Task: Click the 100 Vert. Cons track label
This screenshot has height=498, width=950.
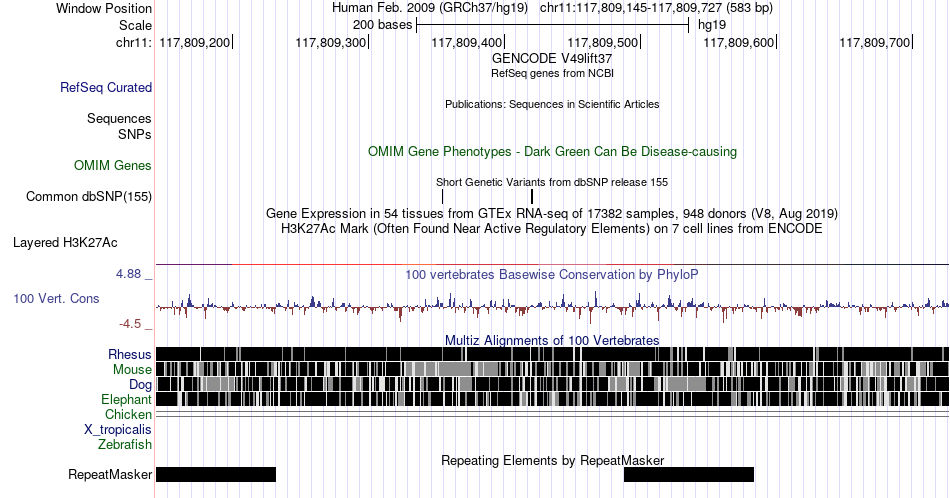Action: pos(56,298)
